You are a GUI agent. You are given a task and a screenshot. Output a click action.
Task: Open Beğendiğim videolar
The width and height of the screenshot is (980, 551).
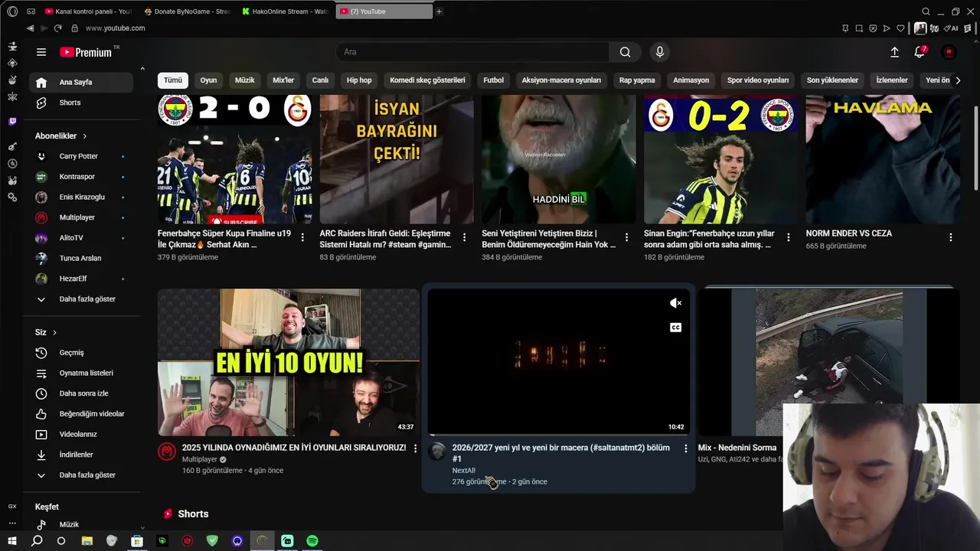pos(83,414)
